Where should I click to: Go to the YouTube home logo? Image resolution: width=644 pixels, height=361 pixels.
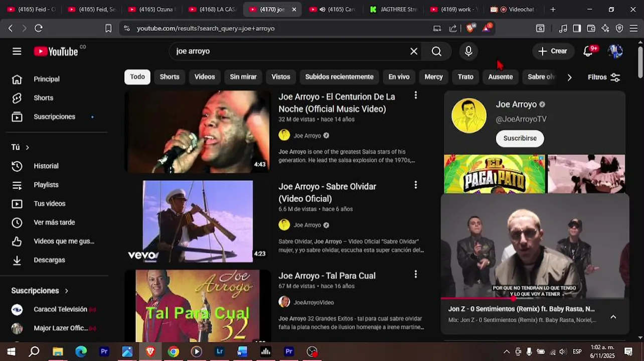(x=56, y=51)
